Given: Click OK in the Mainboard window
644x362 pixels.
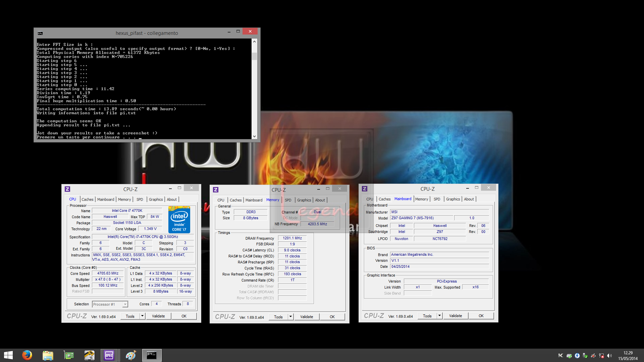Looking at the screenshot, I should 481,316.
